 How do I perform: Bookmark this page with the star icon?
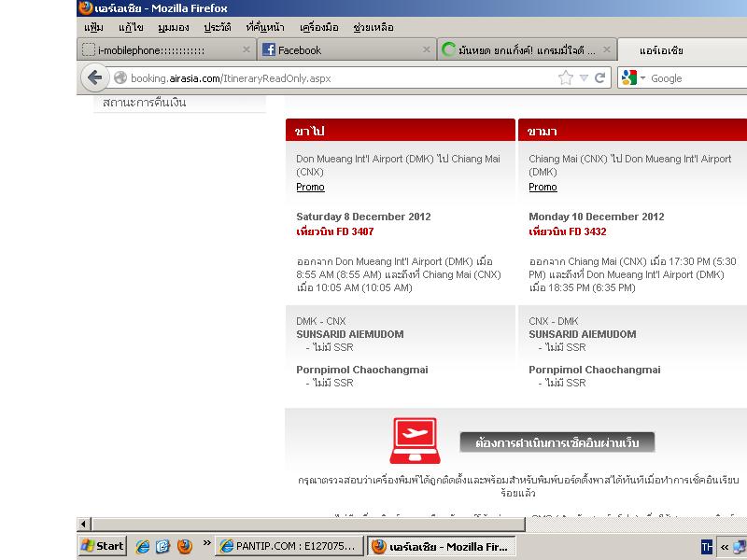point(566,77)
